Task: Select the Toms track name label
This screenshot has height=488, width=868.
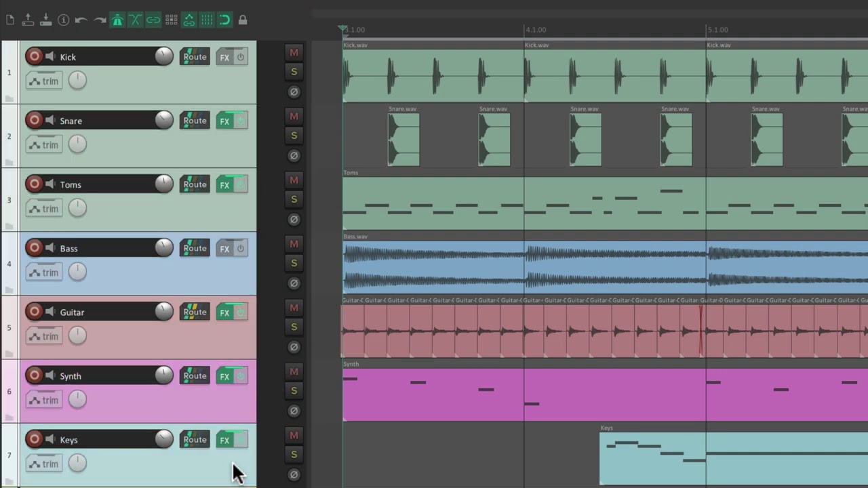Action: click(71, 184)
